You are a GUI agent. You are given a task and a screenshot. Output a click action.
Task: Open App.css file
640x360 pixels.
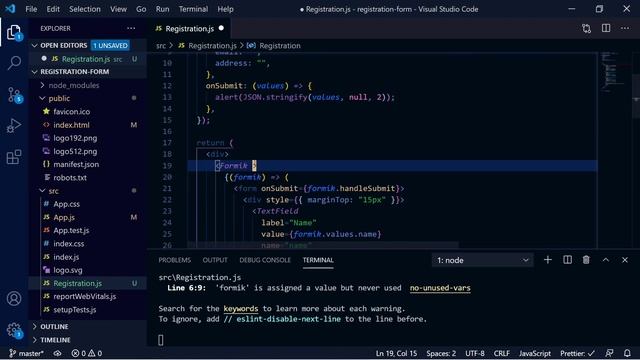click(x=67, y=204)
